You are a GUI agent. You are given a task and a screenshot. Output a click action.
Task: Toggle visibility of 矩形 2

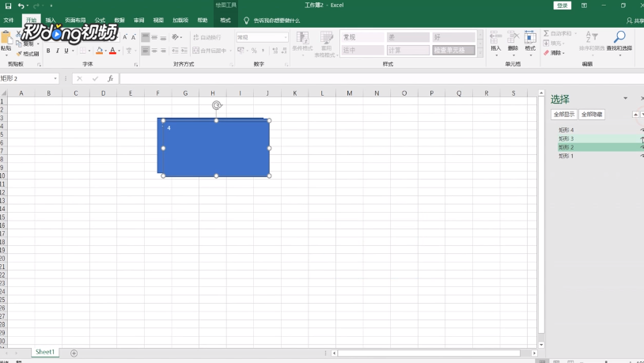pos(642,147)
